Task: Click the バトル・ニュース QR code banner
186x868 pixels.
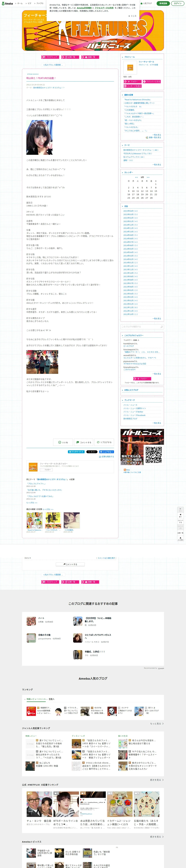Action: 142,447
